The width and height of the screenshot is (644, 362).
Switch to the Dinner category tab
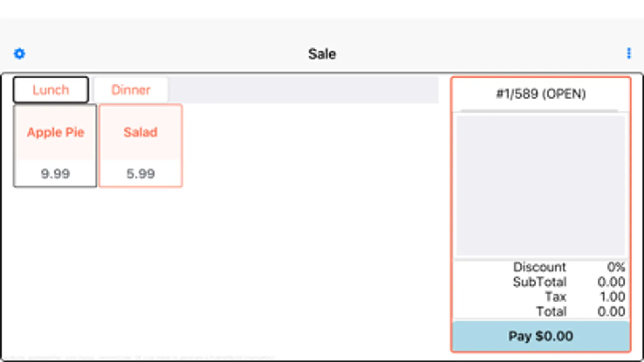pos(130,90)
